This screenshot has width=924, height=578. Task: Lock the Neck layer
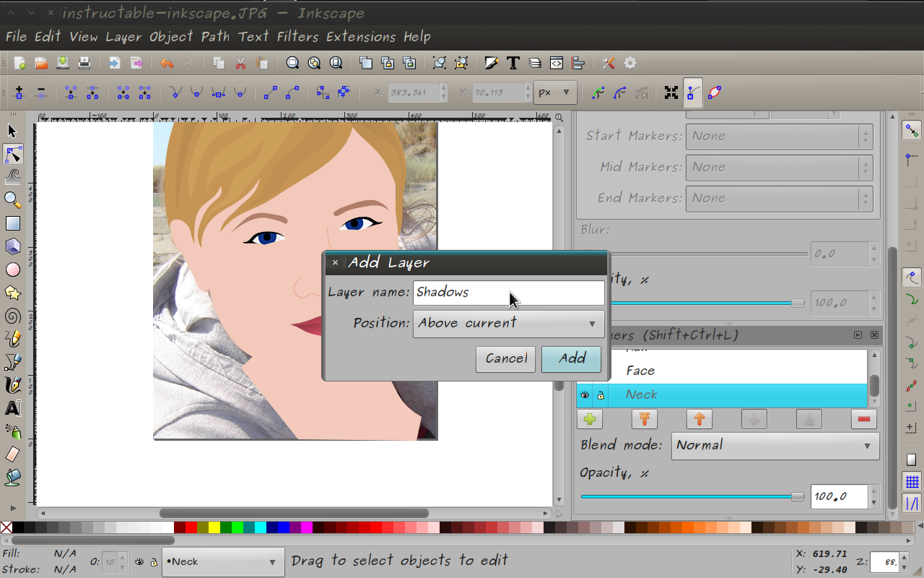coord(601,394)
